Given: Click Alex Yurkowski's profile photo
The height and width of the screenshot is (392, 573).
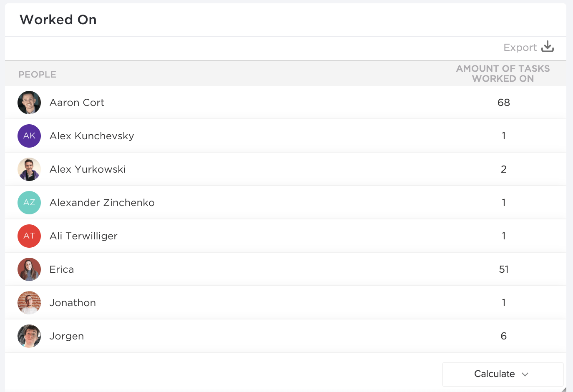Looking at the screenshot, I should click(x=29, y=169).
